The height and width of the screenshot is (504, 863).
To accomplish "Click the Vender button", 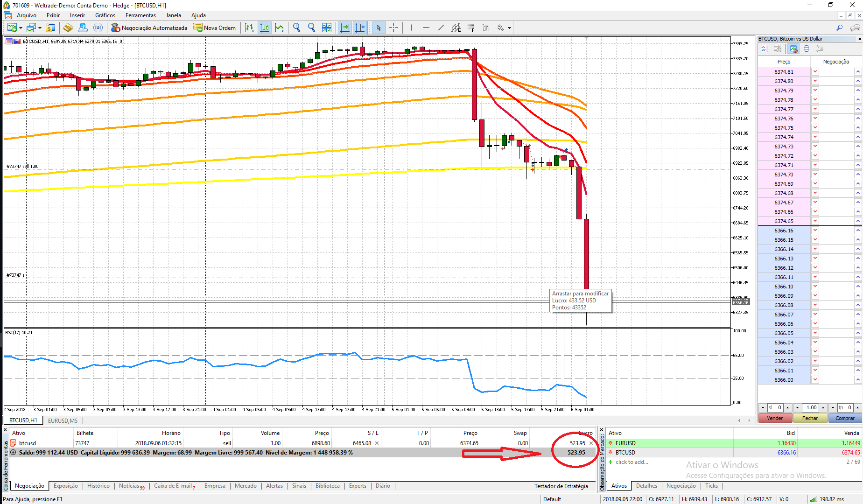I will point(775,418).
